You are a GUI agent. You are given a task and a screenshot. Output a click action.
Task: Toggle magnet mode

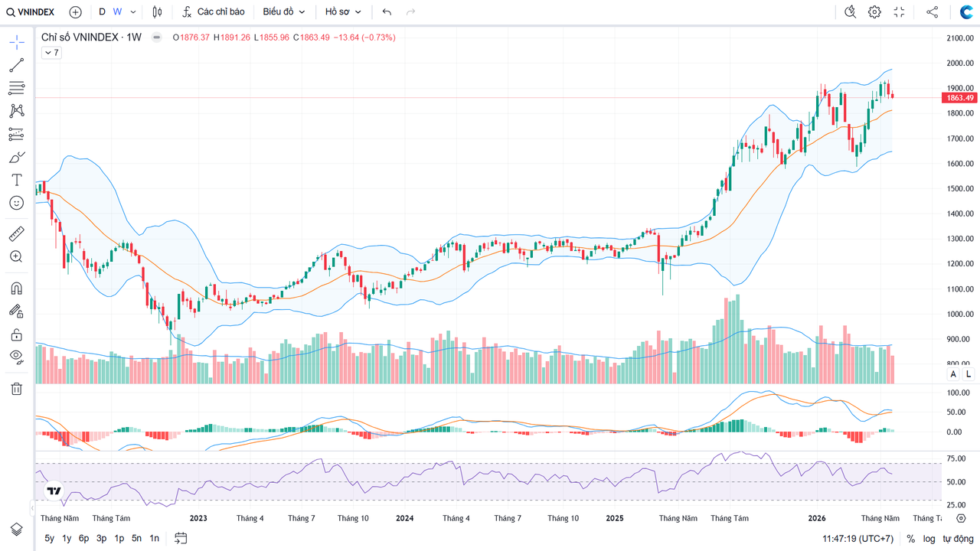[17, 289]
